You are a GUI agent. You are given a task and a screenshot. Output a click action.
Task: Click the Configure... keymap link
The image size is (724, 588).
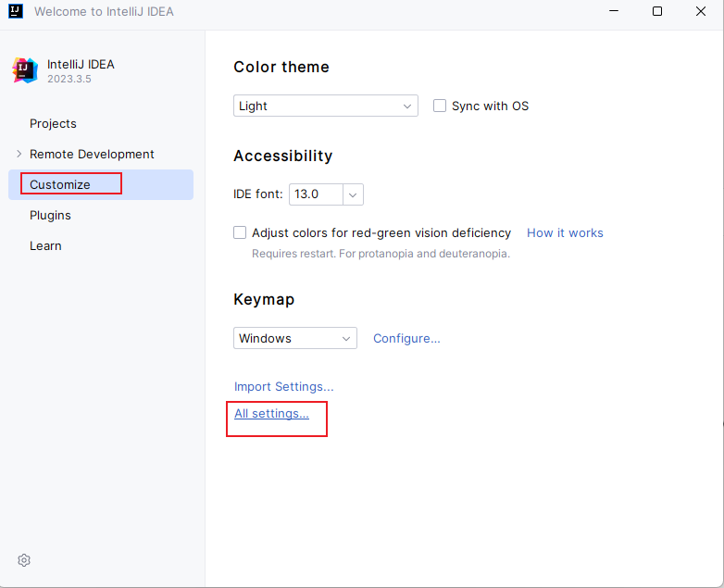(x=406, y=339)
